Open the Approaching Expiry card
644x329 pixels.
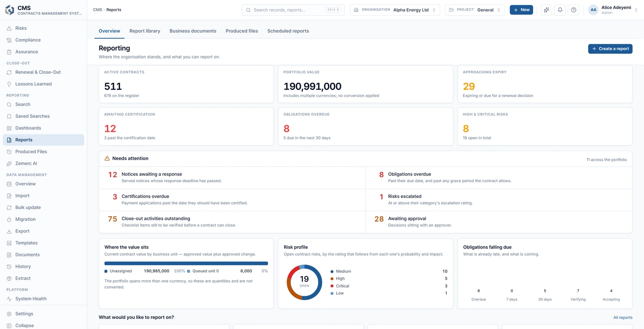coord(545,84)
